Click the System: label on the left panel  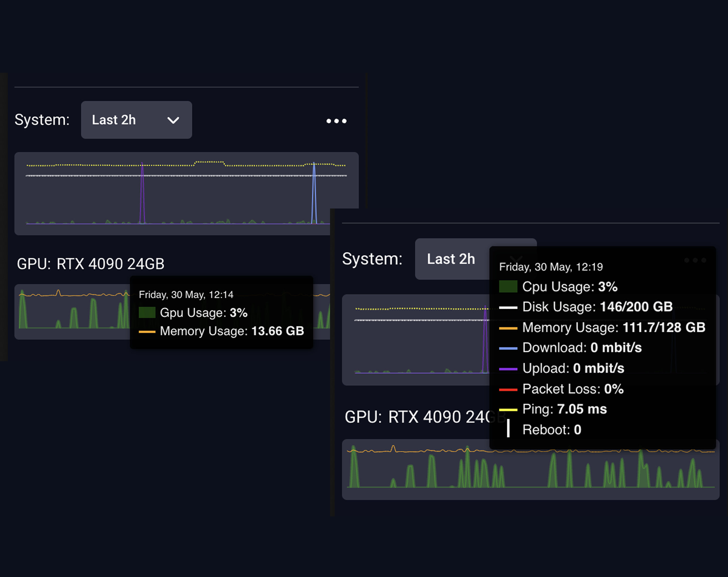tap(42, 119)
